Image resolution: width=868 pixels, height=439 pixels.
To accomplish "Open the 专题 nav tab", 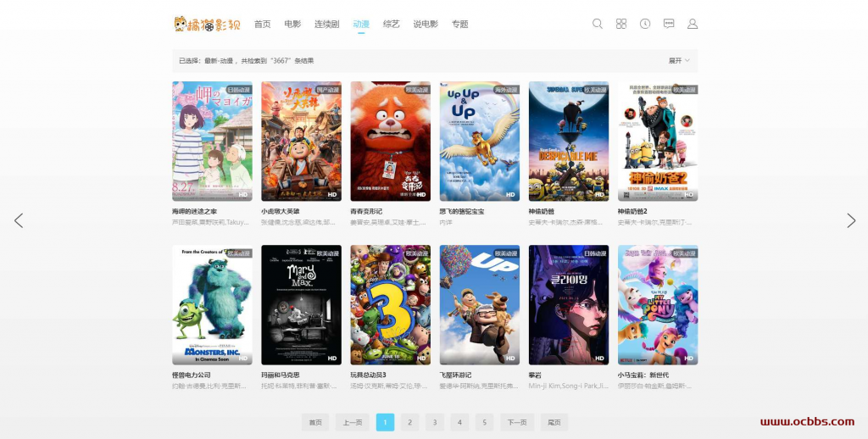I will [459, 24].
